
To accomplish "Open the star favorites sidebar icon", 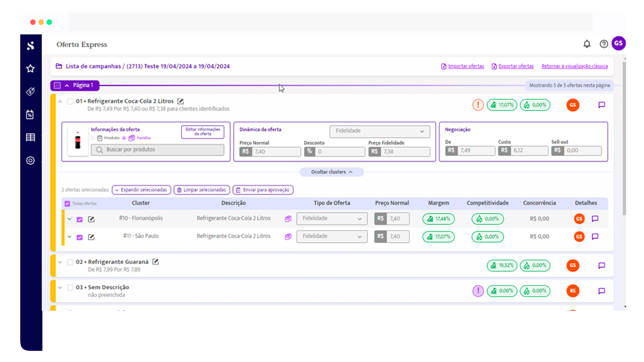I will click(31, 68).
